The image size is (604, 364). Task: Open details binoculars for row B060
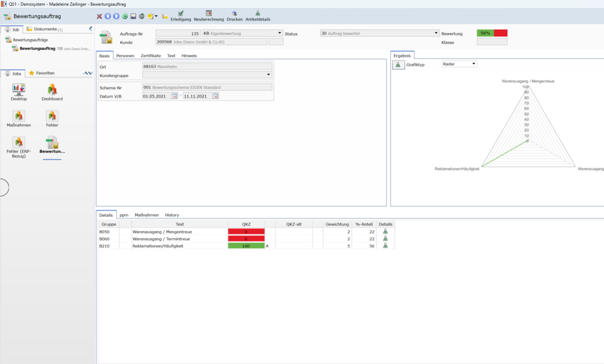(386, 239)
